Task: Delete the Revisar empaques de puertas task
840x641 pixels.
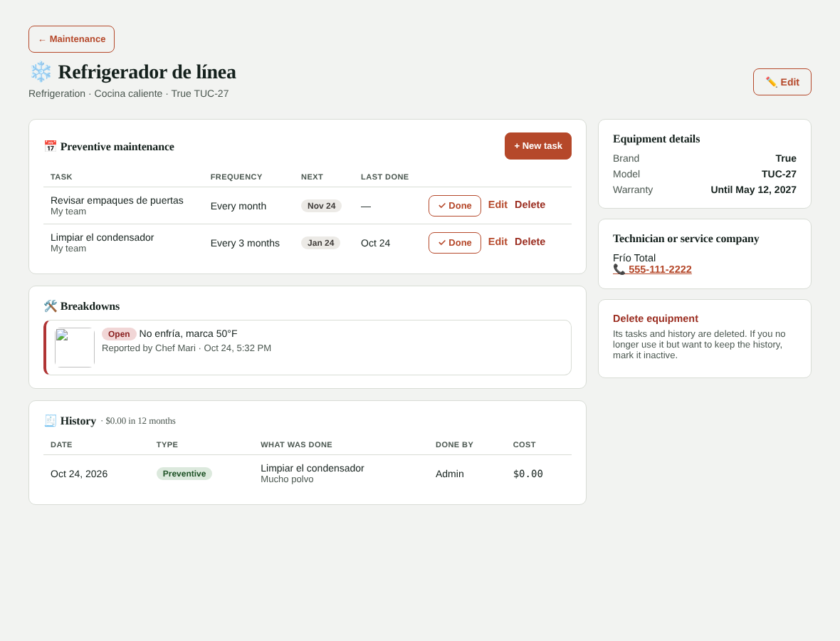Action: [530, 204]
